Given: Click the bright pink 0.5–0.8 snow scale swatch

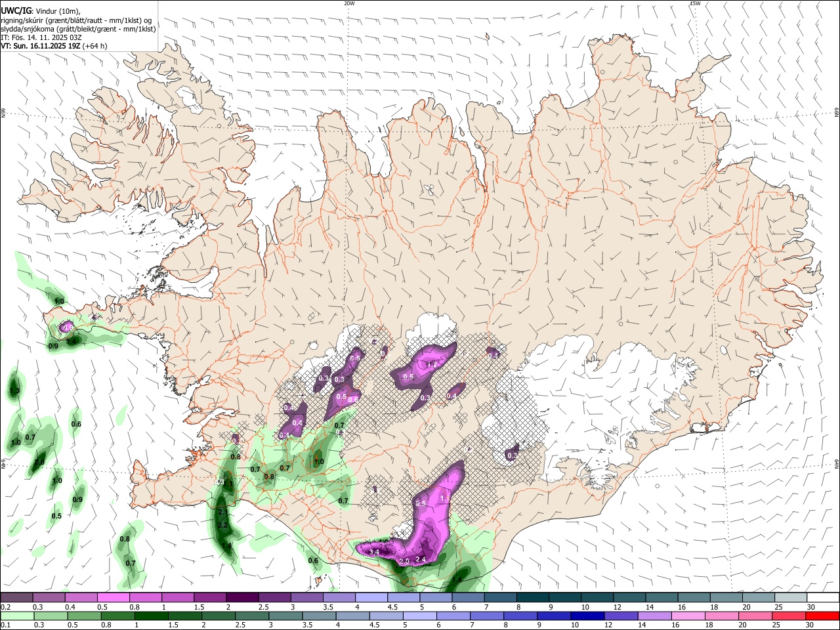Looking at the screenshot, I should [113, 597].
